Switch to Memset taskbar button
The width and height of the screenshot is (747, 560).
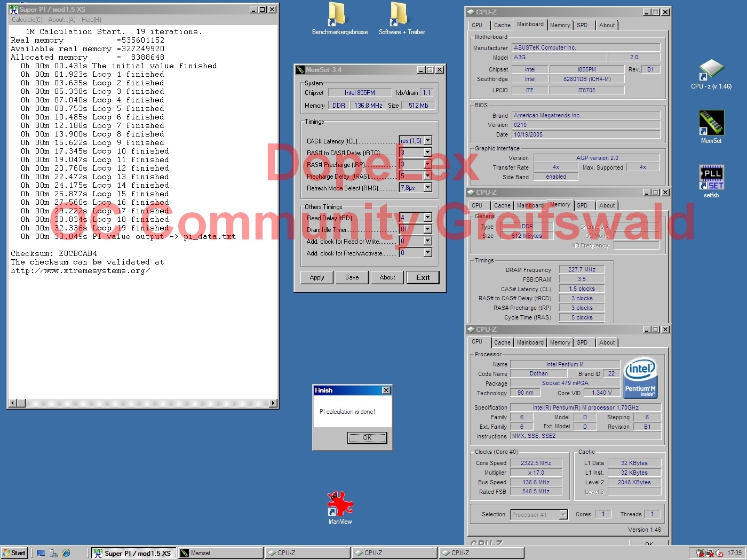click(x=221, y=553)
